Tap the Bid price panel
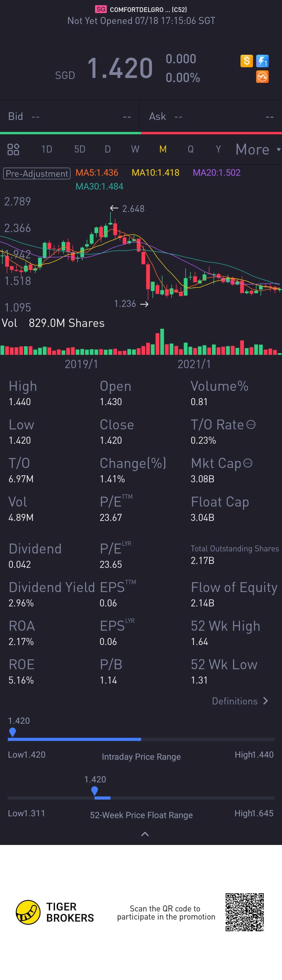This screenshot has height=980, width=282. pyautogui.click(x=70, y=117)
